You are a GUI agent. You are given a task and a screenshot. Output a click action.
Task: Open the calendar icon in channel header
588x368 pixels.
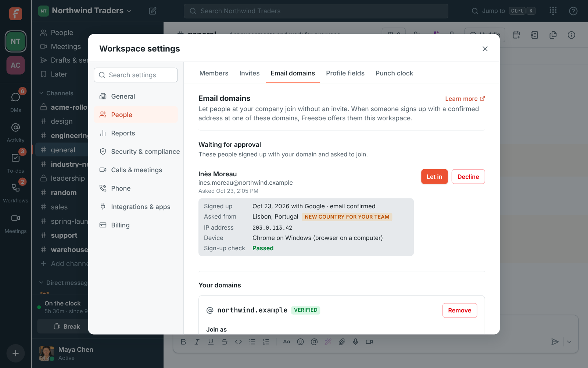pyautogui.click(x=516, y=35)
